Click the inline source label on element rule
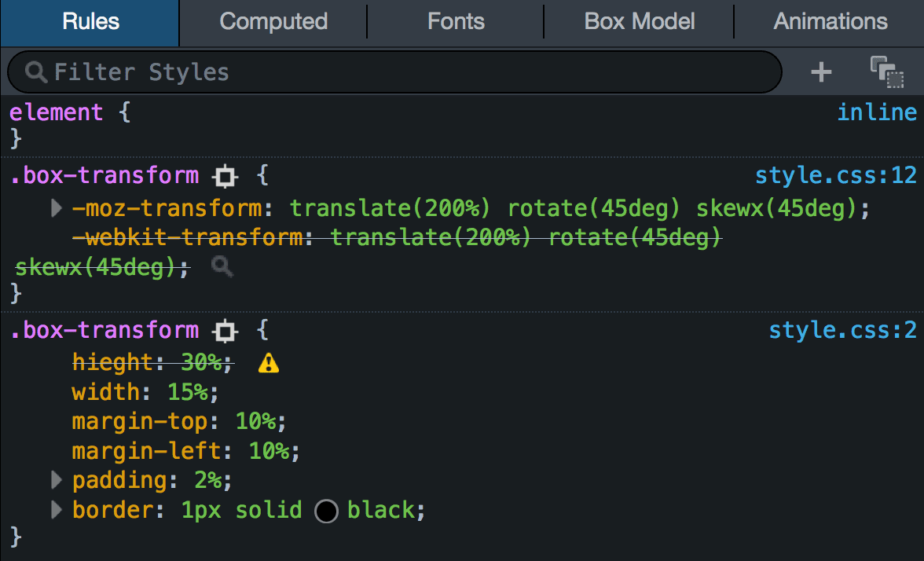The image size is (924, 561). pyautogui.click(x=877, y=112)
